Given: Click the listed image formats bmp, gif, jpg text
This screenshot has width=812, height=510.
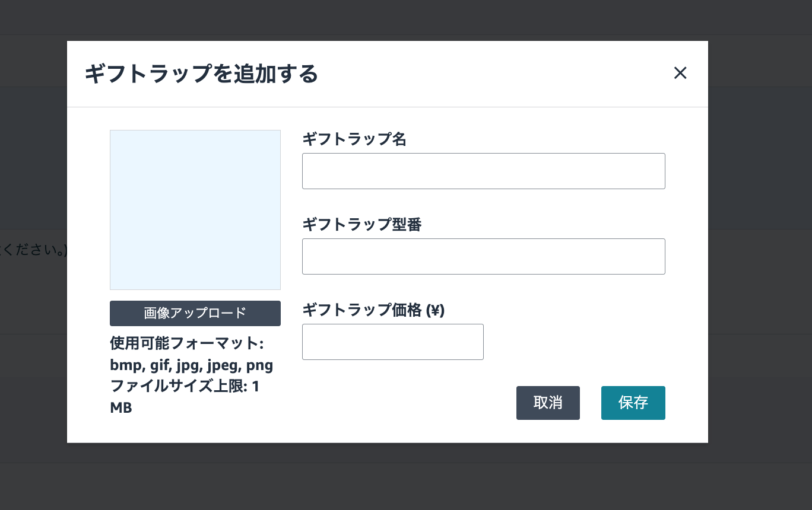Looking at the screenshot, I should point(190,365).
